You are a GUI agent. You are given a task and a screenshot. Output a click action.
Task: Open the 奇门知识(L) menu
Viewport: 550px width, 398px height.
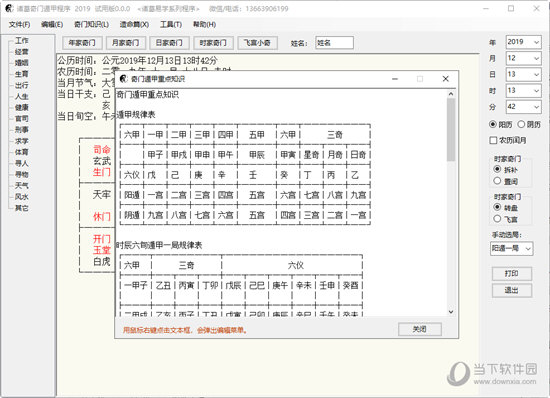coord(91,25)
